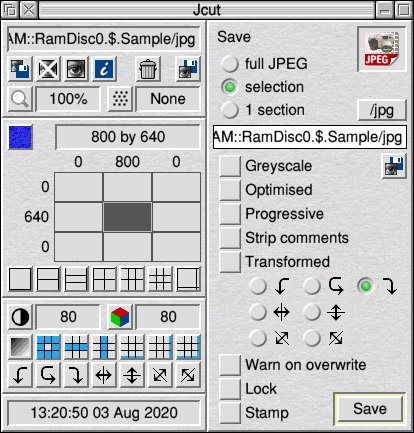Open the info icon with italic i

tap(104, 69)
